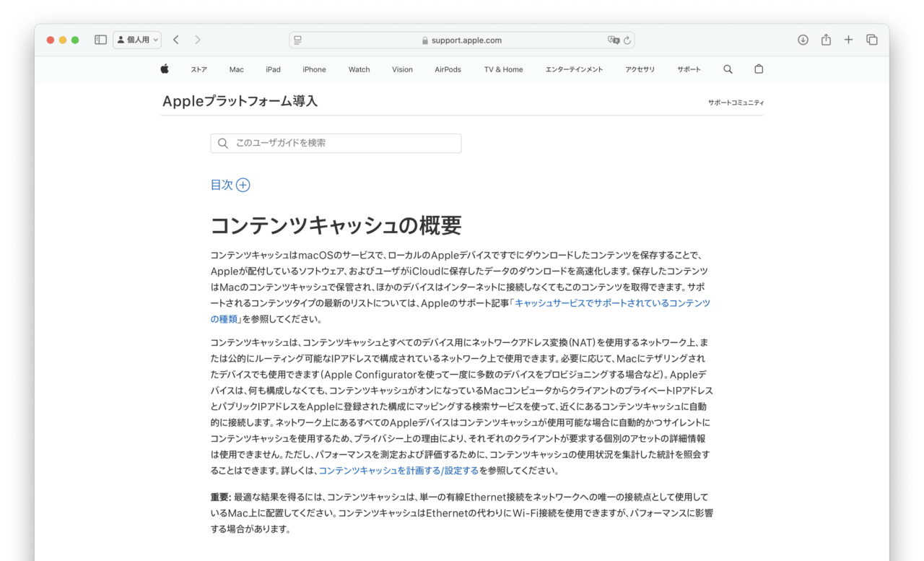Open the shopping bag
This screenshot has height=561, width=924.
coord(759,69)
